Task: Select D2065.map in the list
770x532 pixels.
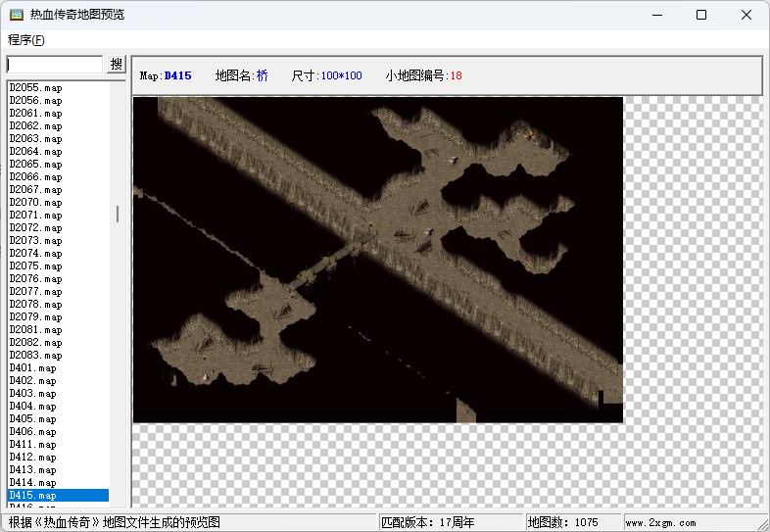Action: tap(58, 164)
